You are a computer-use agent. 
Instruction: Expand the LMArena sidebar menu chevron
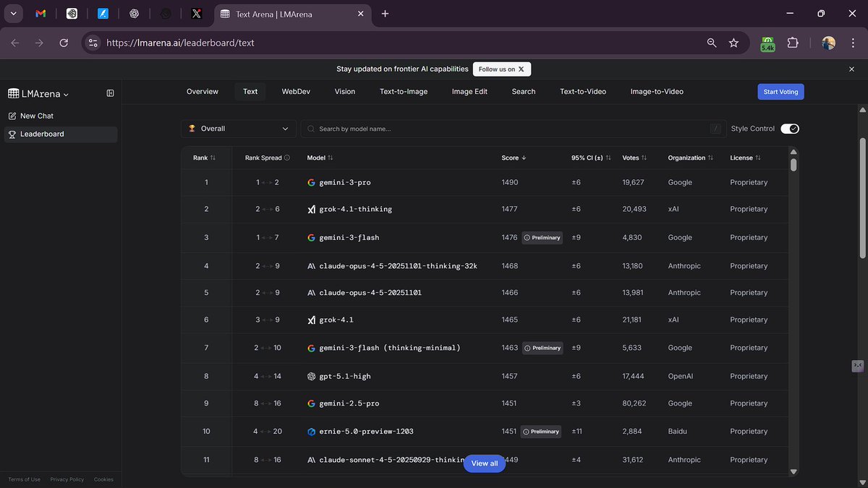click(x=66, y=94)
